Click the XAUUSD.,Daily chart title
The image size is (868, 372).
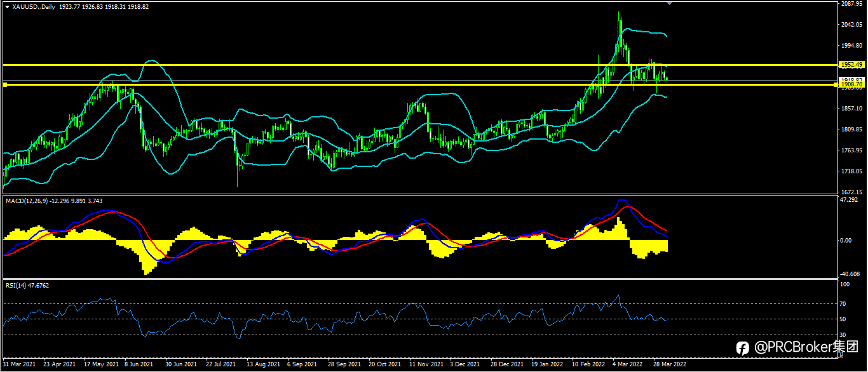point(33,6)
